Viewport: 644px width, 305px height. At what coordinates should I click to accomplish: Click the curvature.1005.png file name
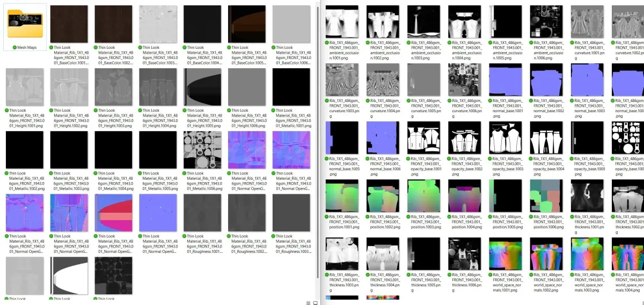click(x=427, y=109)
